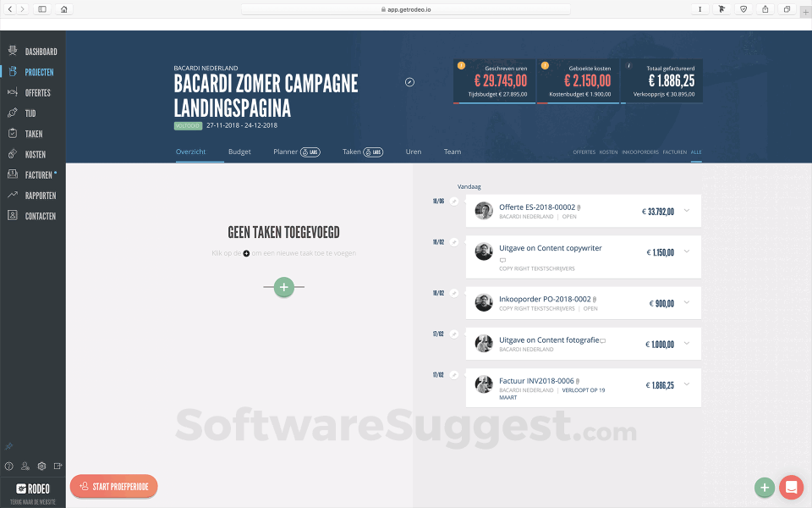Filter the timeline by Kosten
The image size is (812, 508).
(x=608, y=152)
